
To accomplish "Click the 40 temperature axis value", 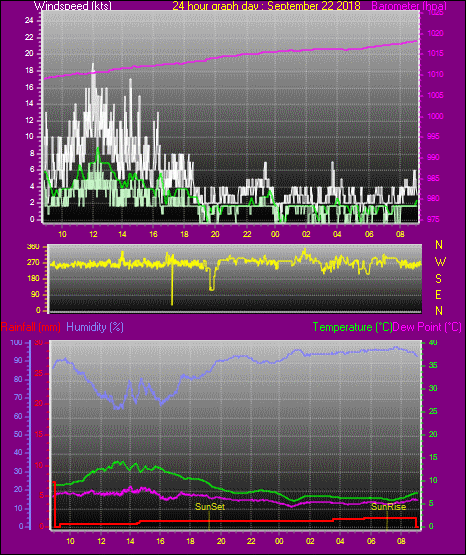I will click(433, 342).
